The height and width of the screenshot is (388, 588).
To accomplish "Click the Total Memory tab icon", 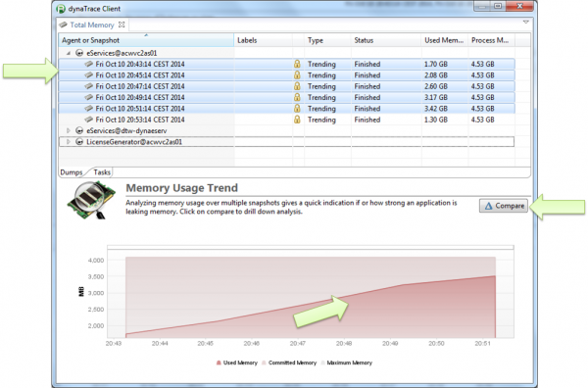I will tap(63, 24).
